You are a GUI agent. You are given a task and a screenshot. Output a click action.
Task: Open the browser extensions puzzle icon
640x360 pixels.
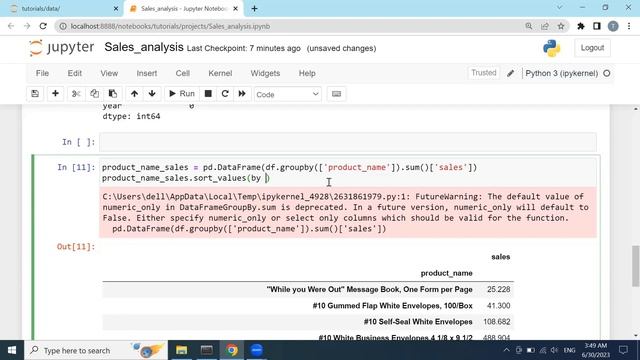click(581, 26)
